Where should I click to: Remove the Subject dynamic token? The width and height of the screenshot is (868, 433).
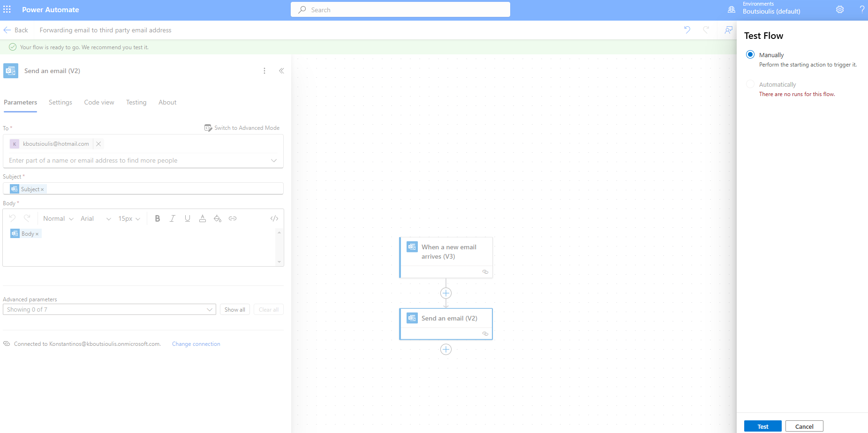42,190
